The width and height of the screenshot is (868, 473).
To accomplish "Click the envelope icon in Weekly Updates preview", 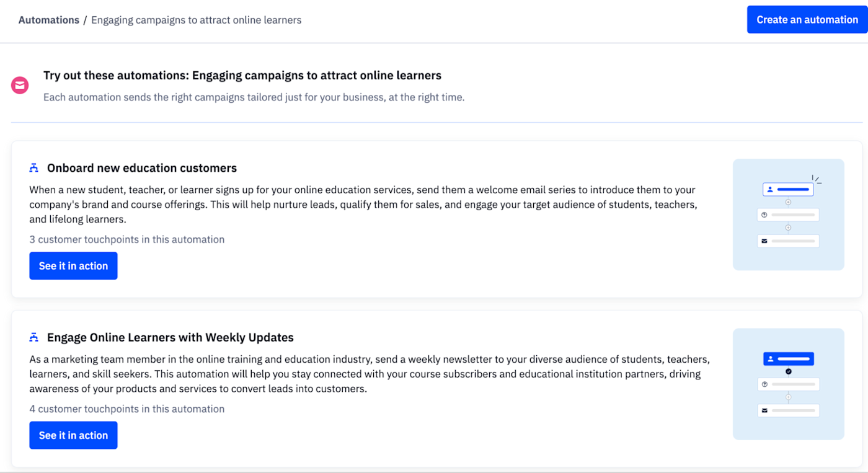I will pyautogui.click(x=764, y=410).
